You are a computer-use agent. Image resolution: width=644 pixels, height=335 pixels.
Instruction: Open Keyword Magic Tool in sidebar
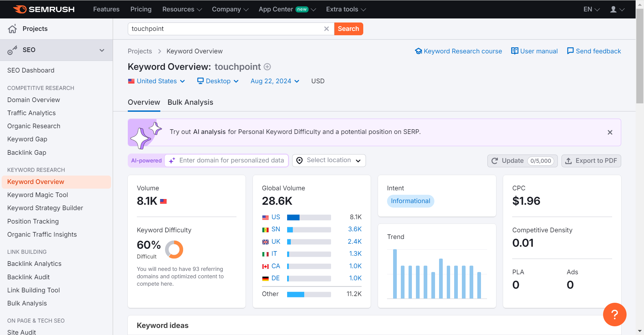pos(38,195)
